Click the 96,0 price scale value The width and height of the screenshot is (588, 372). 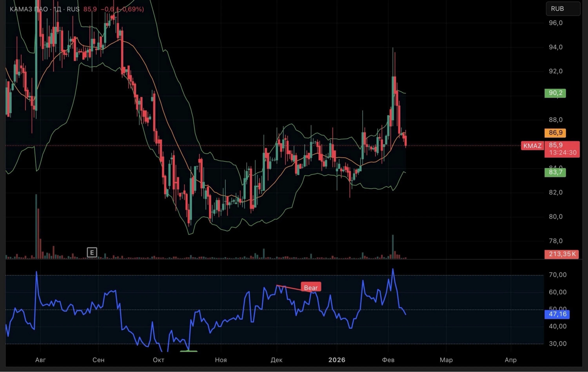[x=556, y=23]
